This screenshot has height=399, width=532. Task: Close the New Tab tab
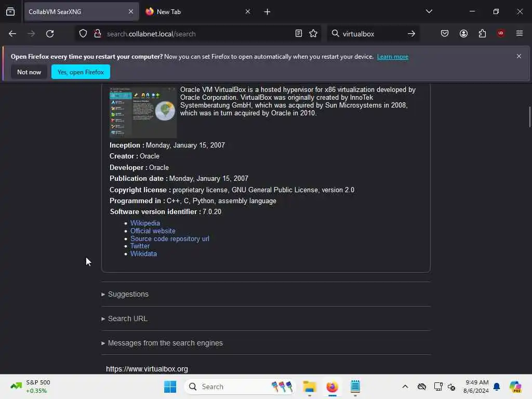[248, 11]
